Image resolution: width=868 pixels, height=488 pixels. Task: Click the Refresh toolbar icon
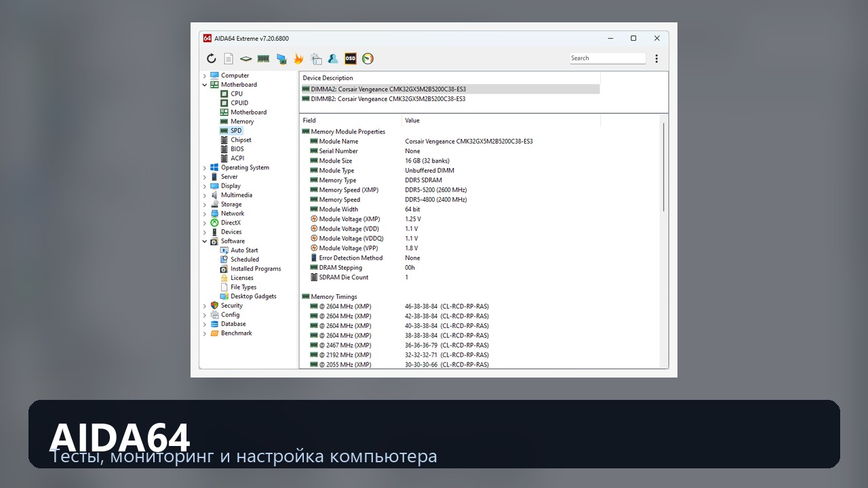click(212, 59)
